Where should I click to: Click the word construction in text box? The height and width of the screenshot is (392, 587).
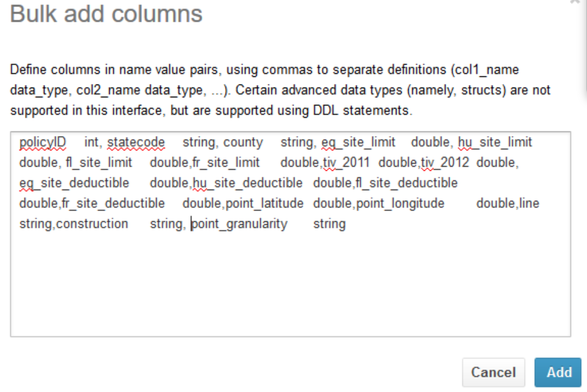(92, 224)
